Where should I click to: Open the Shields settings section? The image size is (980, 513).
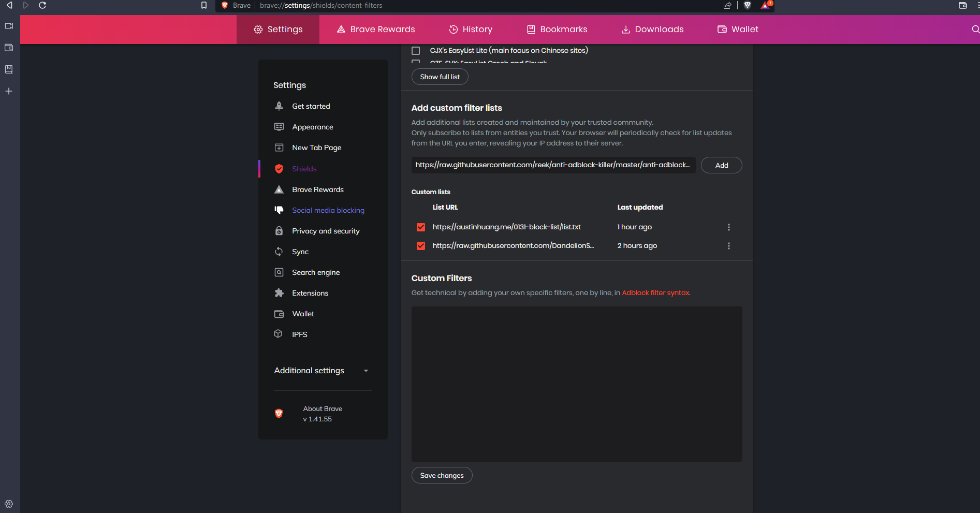pyautogui.click(x=304, y=169)
